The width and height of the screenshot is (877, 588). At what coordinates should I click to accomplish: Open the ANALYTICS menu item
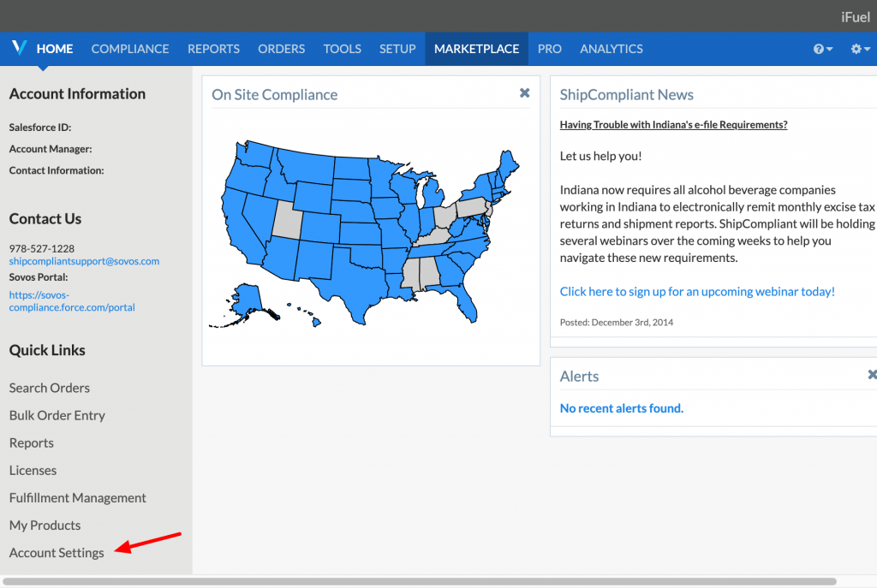[x=612, y=49]
